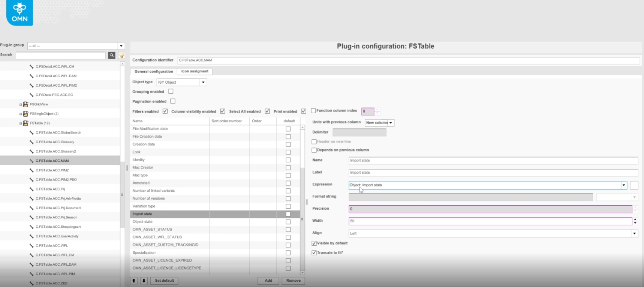Screen dimensions: 644x287
Task: Click the FSTable (19) folder icon
Action: [25, 123]
